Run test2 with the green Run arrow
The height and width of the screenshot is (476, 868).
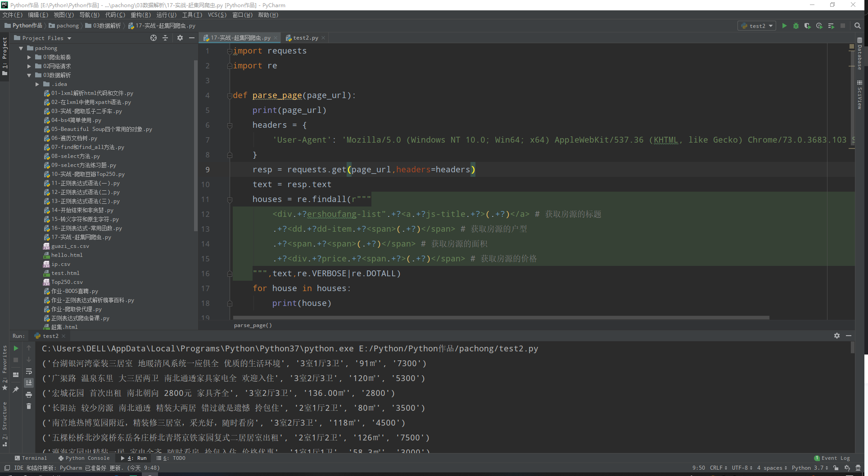(x=784, y=26)
